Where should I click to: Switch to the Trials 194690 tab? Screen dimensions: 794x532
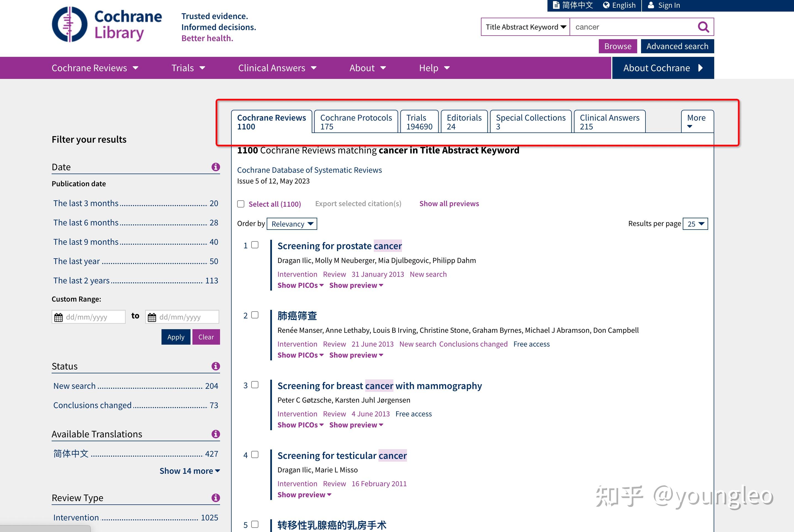point(419,121)
